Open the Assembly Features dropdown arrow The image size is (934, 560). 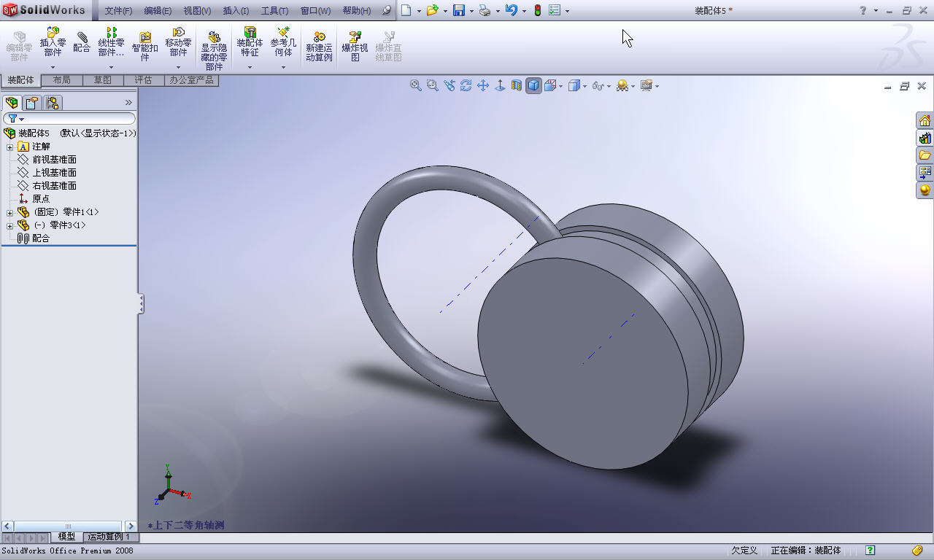(x=250, y=68)
